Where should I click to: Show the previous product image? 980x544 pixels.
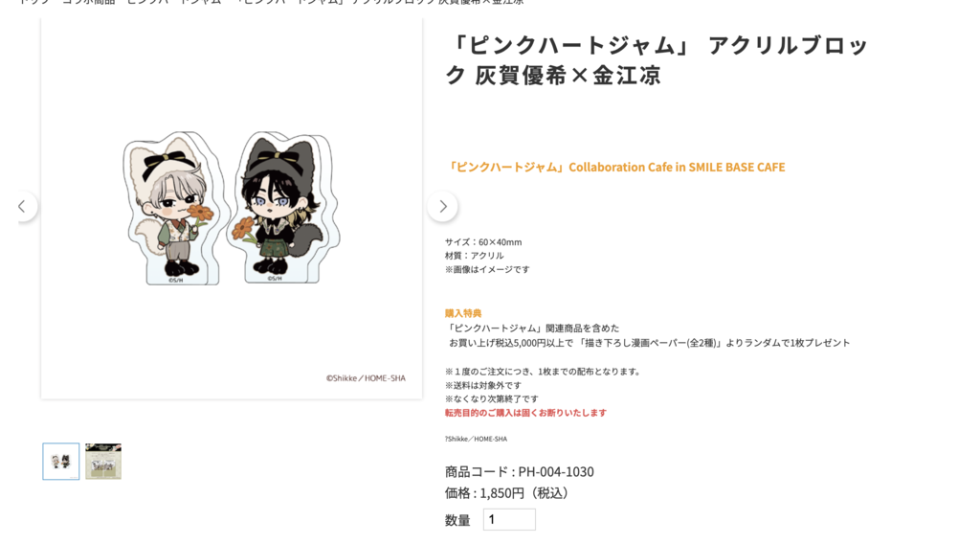(23, 206)
